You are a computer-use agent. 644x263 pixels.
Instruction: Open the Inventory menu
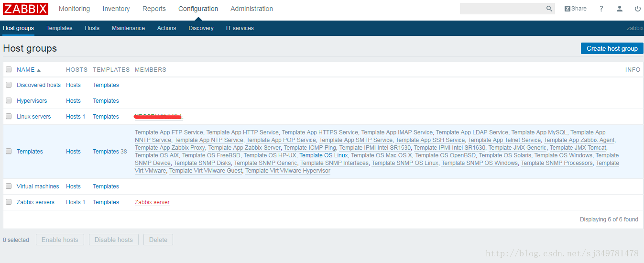coord(116,9)
